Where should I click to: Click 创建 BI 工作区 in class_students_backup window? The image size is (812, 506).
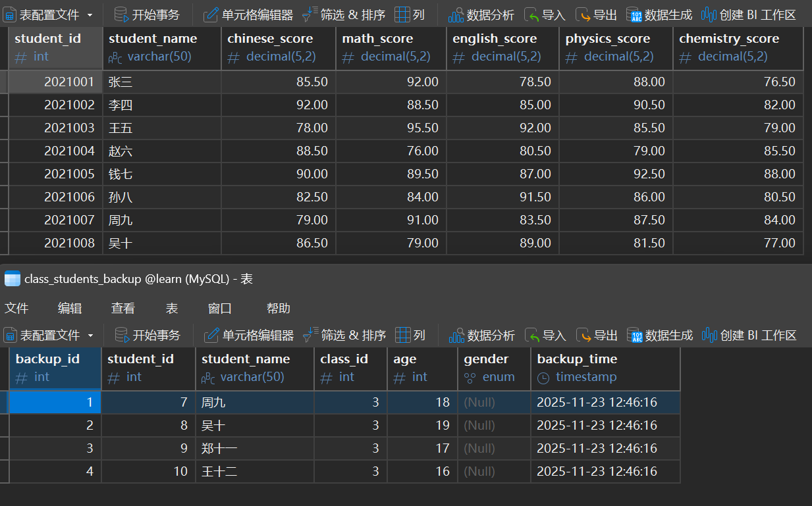[x=749, y=335]
